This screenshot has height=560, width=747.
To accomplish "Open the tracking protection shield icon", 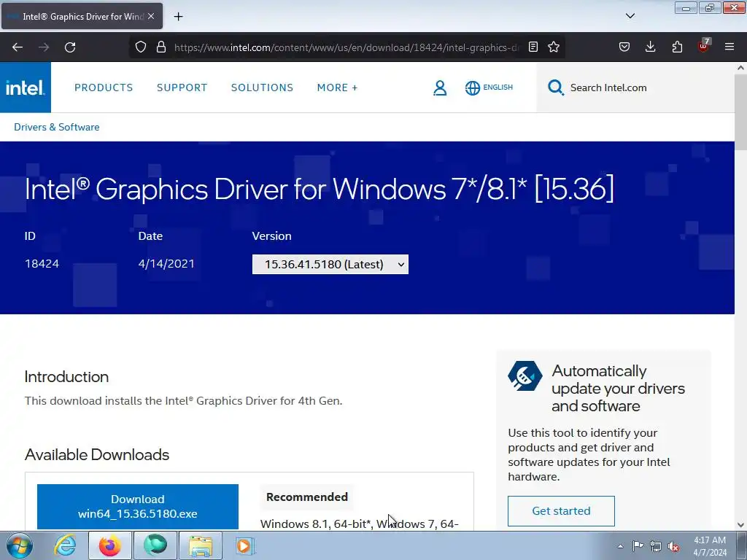I will tap(141, 47).
